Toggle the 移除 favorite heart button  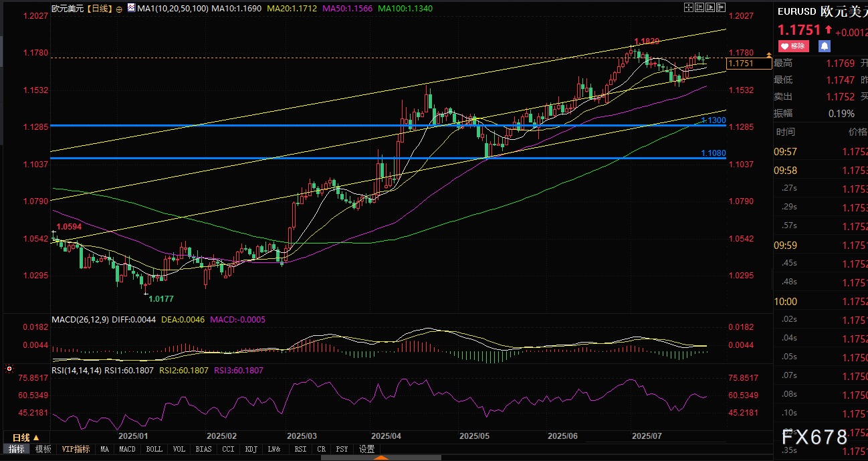[x=793, y=46]
